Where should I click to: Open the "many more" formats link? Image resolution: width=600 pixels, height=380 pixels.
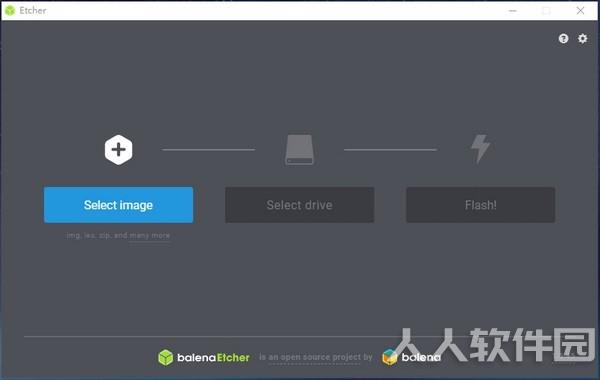[x=150, y=236]
